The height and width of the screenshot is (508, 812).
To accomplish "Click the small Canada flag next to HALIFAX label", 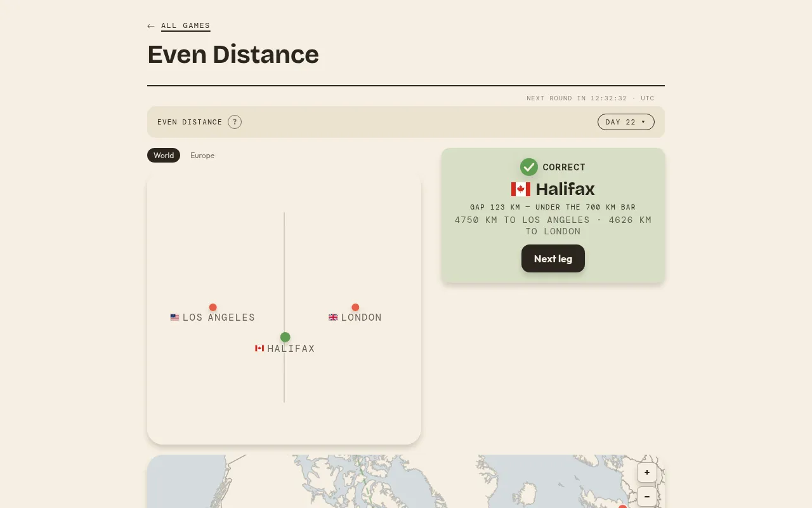I will tap(259, 349).
